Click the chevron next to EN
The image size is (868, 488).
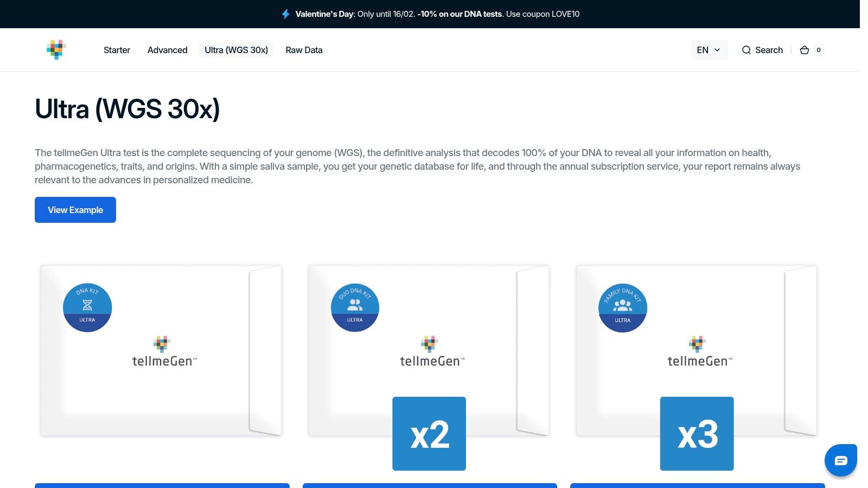click(717, 50)
